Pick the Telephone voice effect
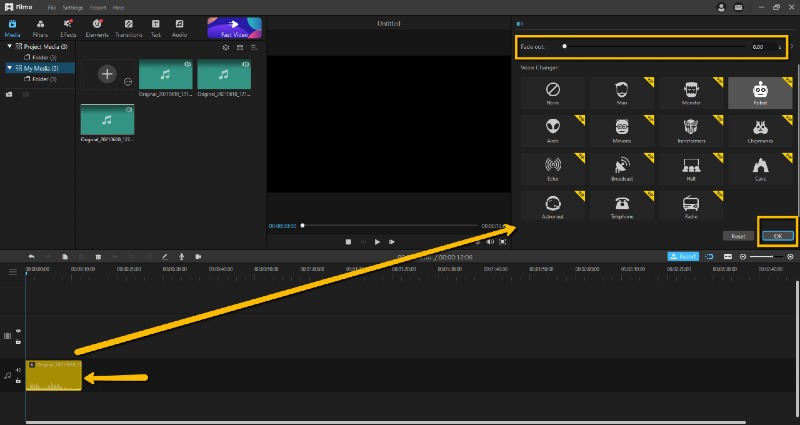The height and width of the screenshot is (425, 800). tap(621, 205)
